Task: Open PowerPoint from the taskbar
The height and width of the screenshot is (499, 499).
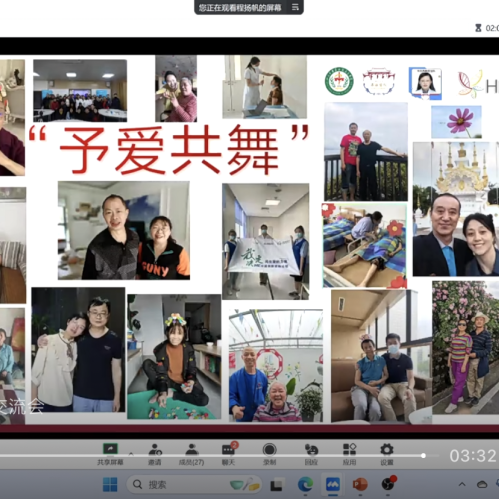Action: 360,484
